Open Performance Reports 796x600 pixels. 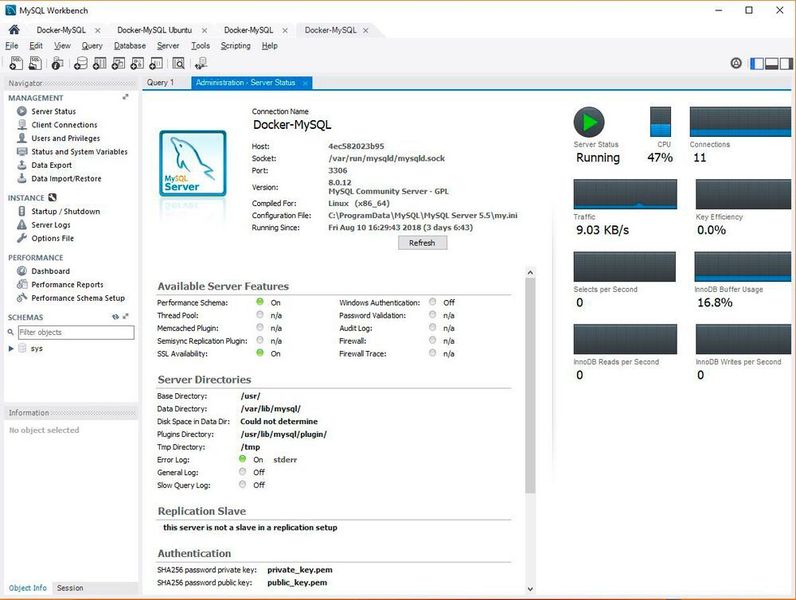[x=67, y=285]
